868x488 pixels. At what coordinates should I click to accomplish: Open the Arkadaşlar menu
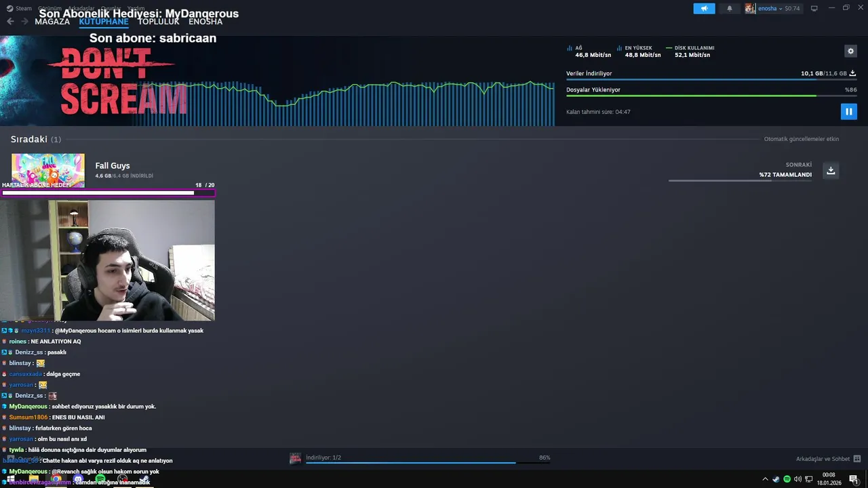[x=81, y=8]
